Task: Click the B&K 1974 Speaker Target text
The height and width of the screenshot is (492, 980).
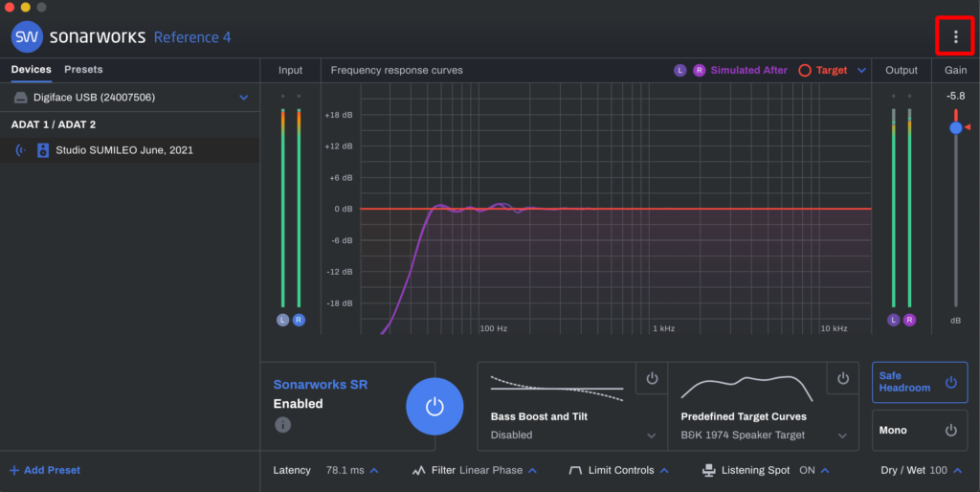Action: pos(743,436)
